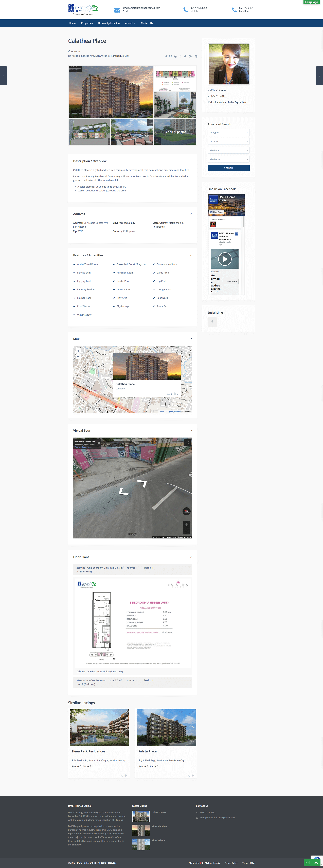This screenshot has height=868, width=323.
Task: Play the Facebook widget video
Action: (225, 259)
